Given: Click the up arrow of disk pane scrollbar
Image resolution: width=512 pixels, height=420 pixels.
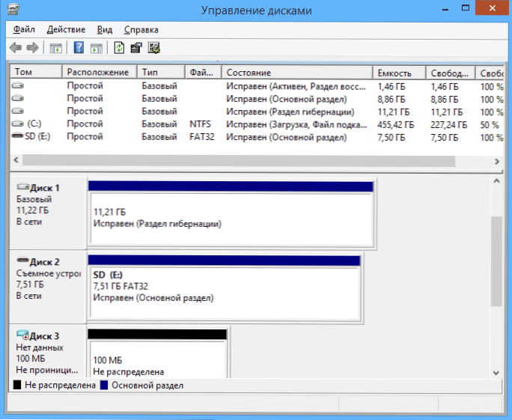Looking at the screenshot, I should (x=496, y=181).
